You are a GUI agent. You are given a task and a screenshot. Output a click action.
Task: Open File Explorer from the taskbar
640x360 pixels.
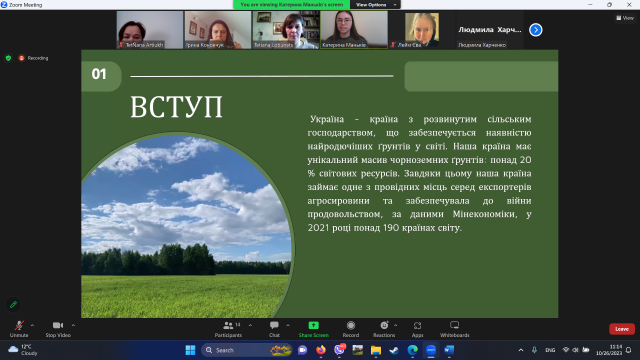tap(376, 350)
